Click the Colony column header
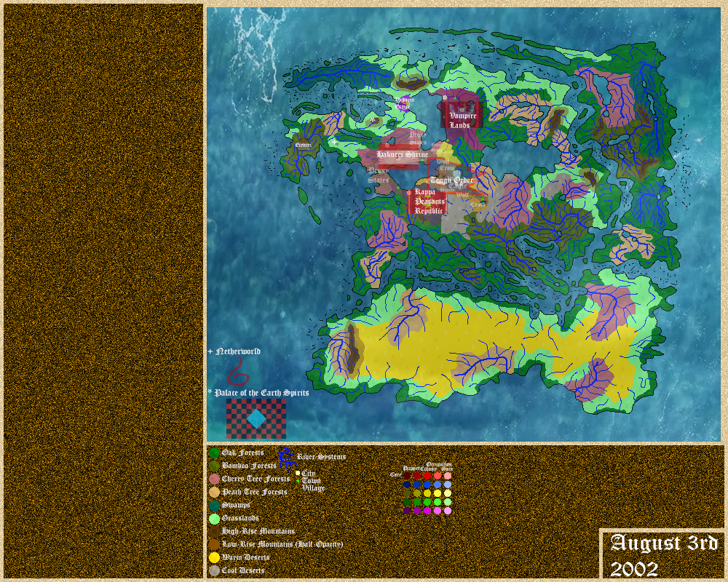This screenshot has width=728, height=582. pyautogui.click(x=429, y=469)
